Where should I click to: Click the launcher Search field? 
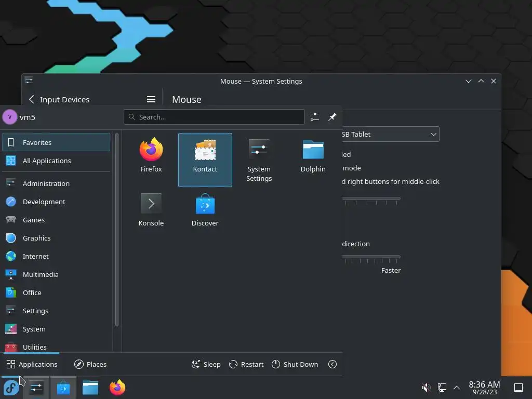[x=214, y=117]
